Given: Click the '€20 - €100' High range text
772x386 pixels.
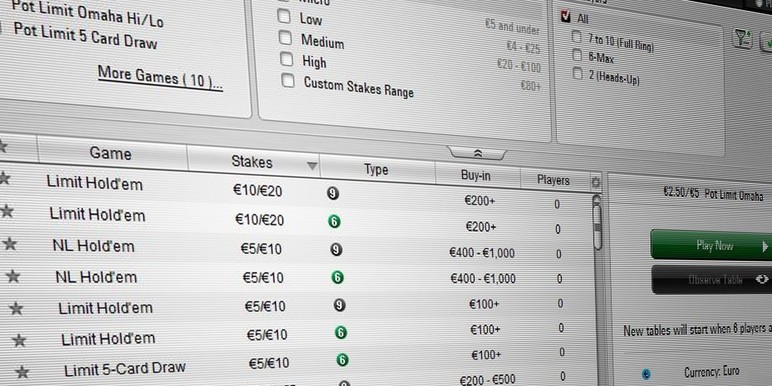Looking at the screenshot, I should 518,65.
